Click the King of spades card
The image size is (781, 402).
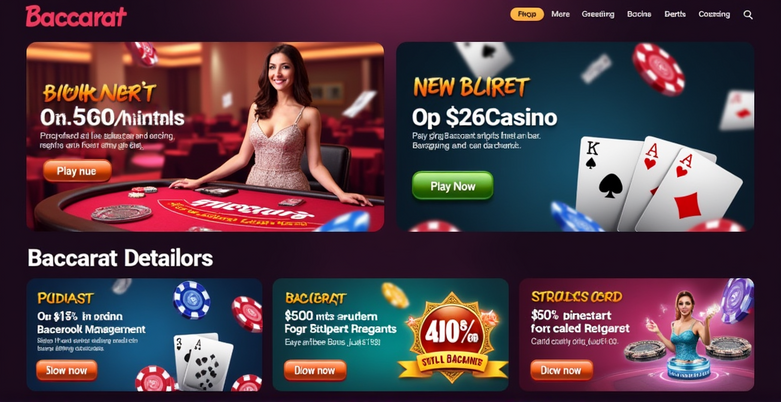tap(608, 182)
